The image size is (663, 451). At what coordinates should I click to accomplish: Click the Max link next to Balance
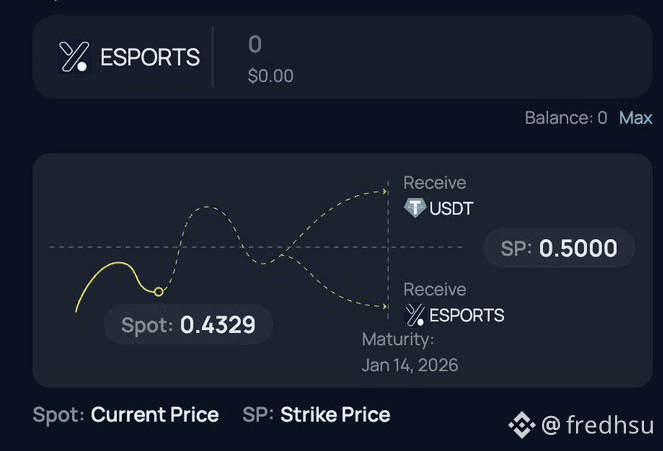click(x=635, y=118)
